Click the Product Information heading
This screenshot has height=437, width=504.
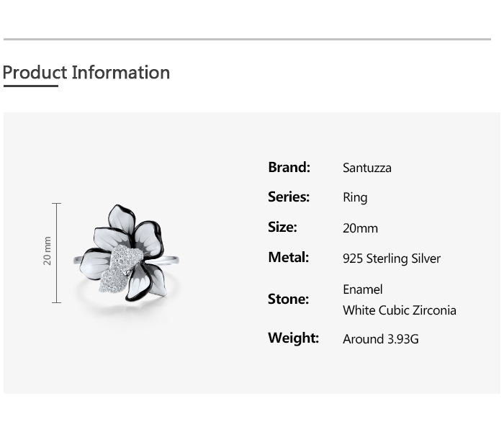[x=86, y=73]
